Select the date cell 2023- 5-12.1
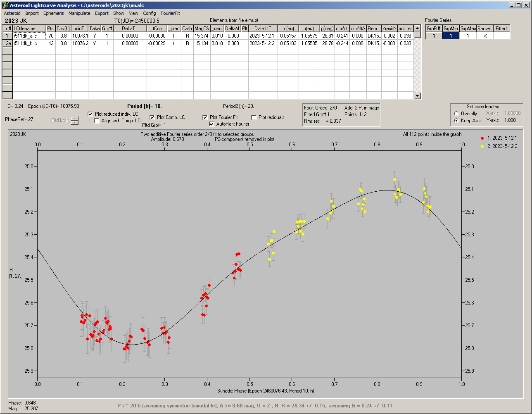 pos(263,36)
